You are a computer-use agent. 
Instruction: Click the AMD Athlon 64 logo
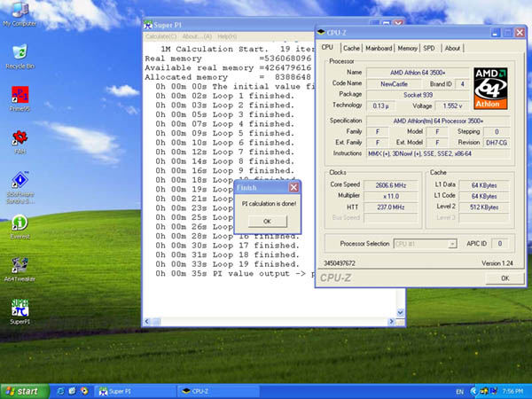pos(490,89)
